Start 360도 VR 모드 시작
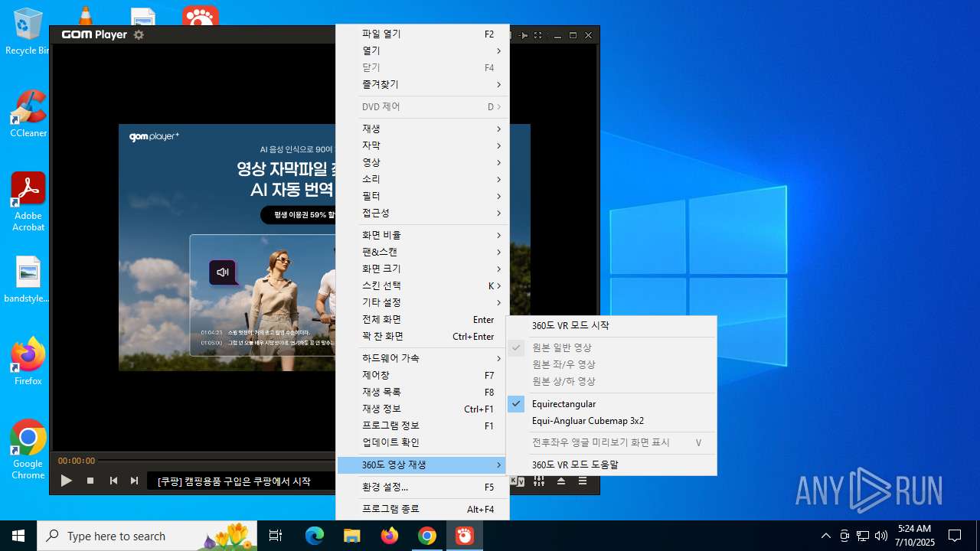 611,325
